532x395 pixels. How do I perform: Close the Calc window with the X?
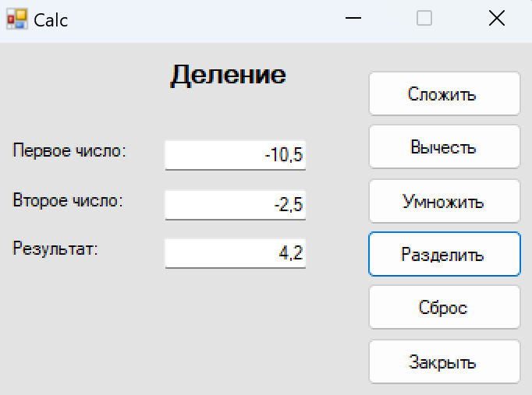496,18
